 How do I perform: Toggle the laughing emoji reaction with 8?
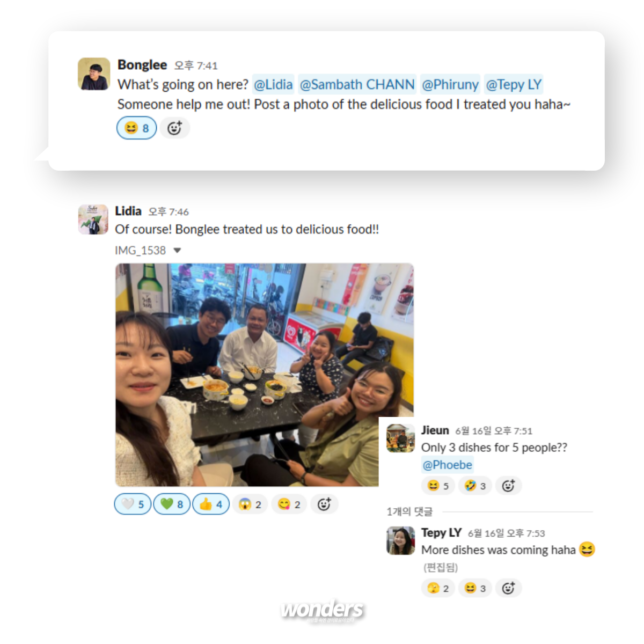137,128
